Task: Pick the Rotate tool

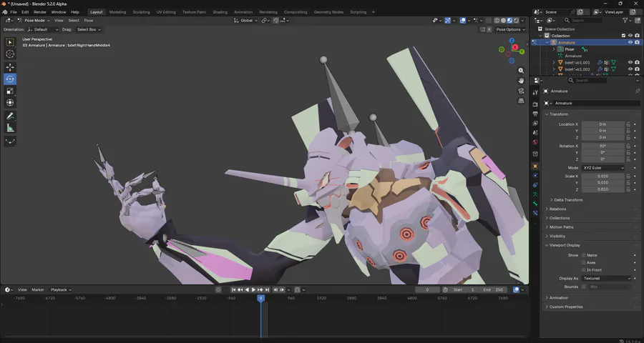Action: [10, 79]
